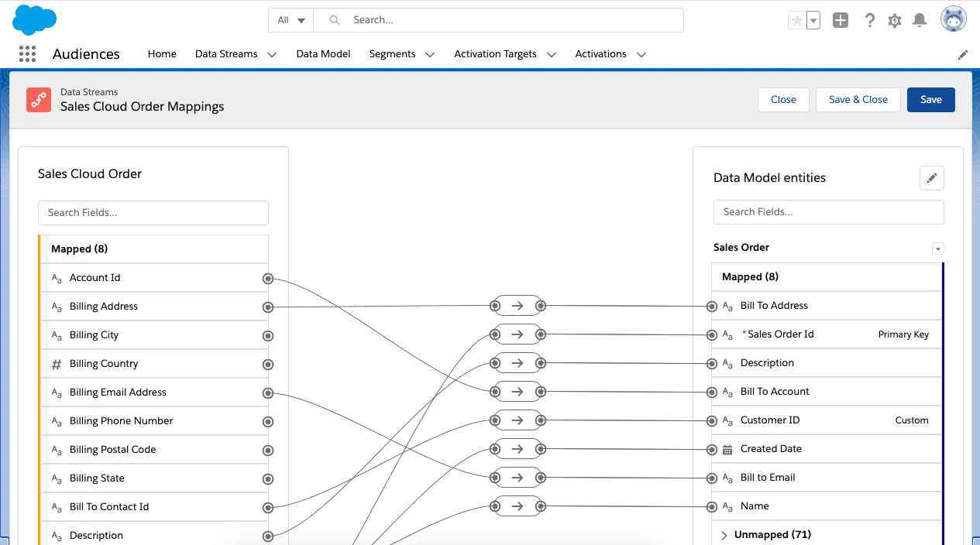Open the App Launcher grid icon

tap(27, 53)
